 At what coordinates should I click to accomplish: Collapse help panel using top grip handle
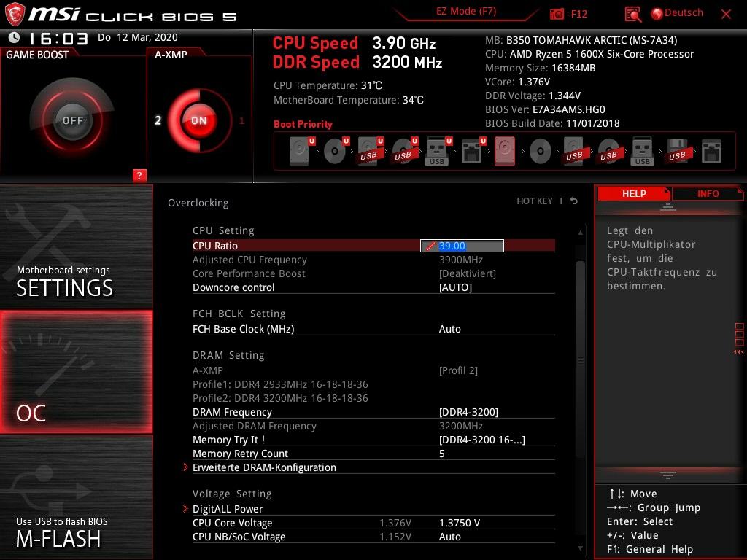668,207
